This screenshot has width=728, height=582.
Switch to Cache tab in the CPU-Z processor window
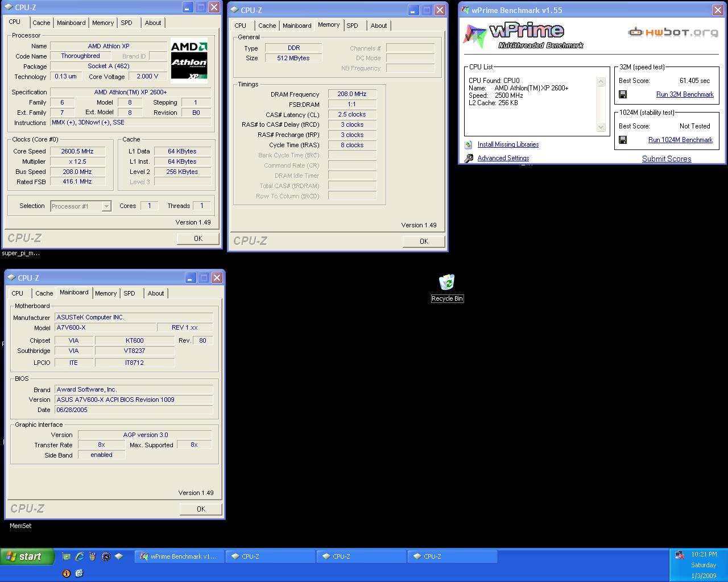[41, 23]
